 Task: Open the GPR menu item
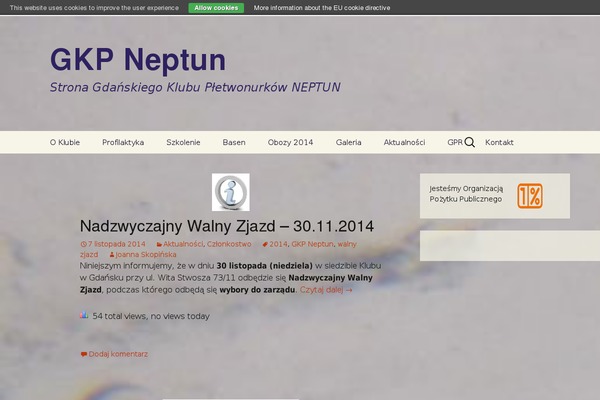(x=455, y=142)
